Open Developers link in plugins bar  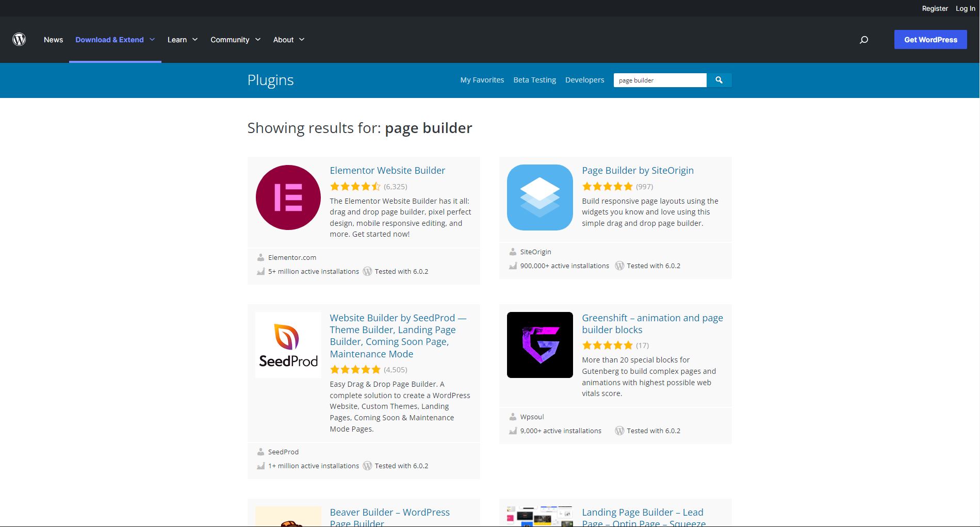(x=584, y=80)
